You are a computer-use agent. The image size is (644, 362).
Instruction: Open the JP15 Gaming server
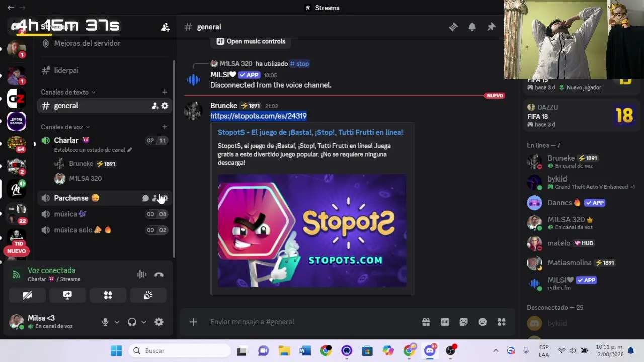[x=16, y=121]
